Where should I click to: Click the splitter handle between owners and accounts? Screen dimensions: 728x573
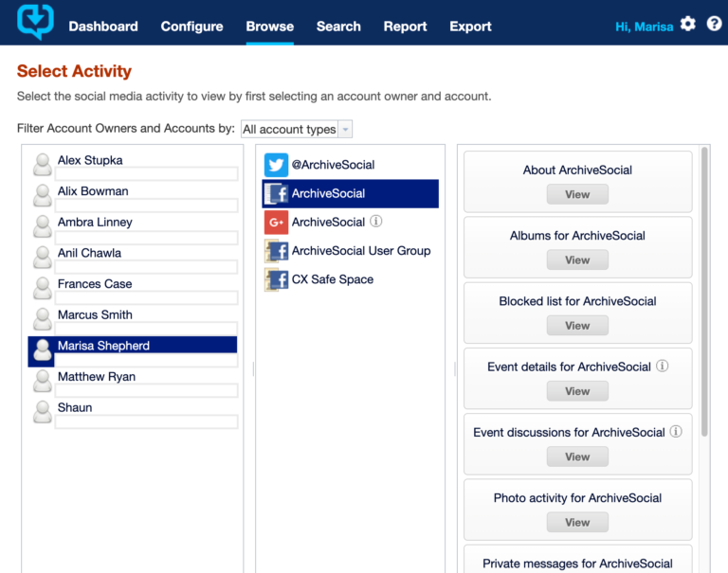click(x=253, y=368)
